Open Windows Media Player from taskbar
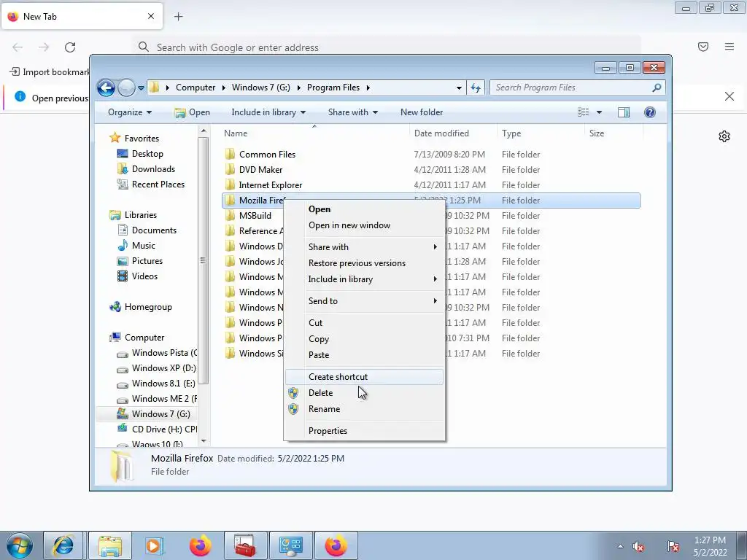This screenshot has height=560, width=747. [x=155, y=545]
